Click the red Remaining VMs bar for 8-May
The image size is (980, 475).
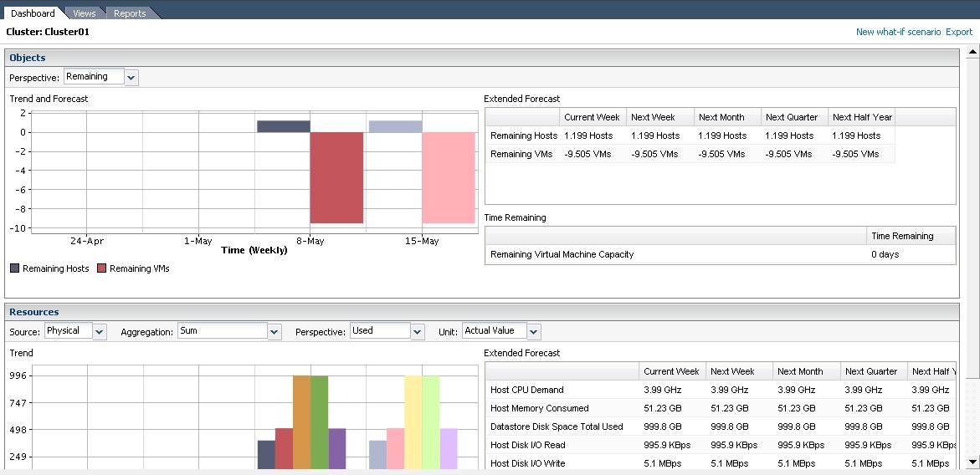pos(336,177)
